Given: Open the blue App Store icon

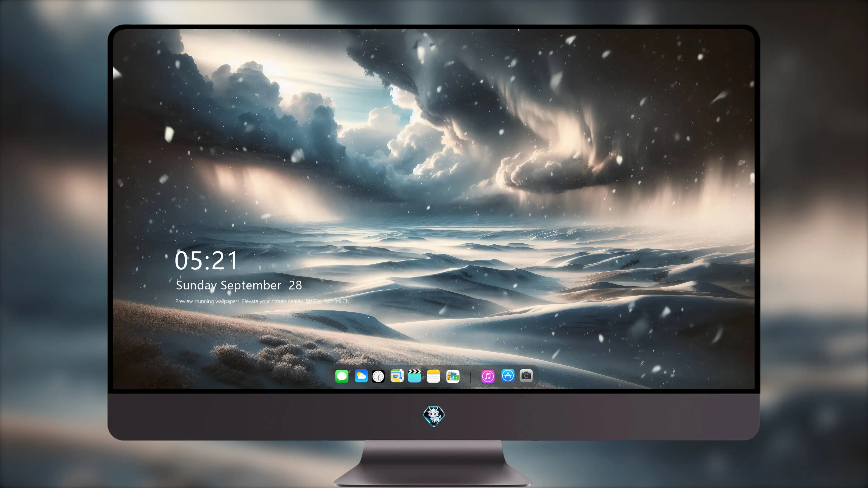Looking at the screenshot, I should click(508, 375).
